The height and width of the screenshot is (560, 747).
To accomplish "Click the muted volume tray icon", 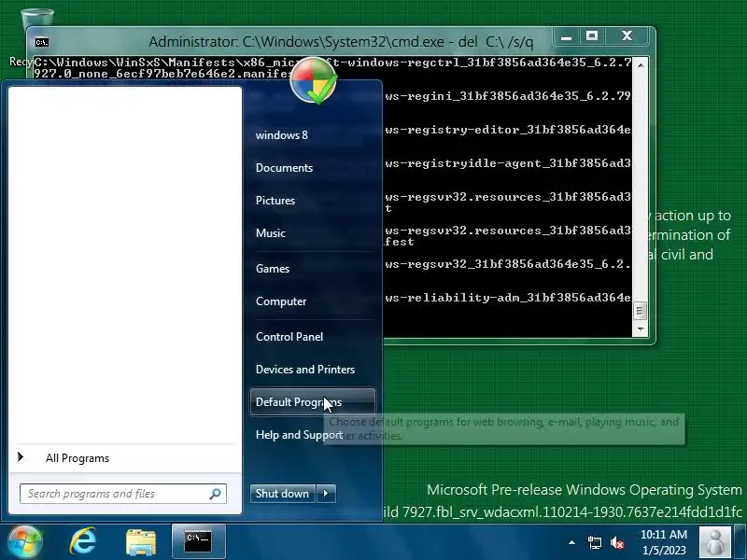I will pyautogui.click(x=617, y=542).
